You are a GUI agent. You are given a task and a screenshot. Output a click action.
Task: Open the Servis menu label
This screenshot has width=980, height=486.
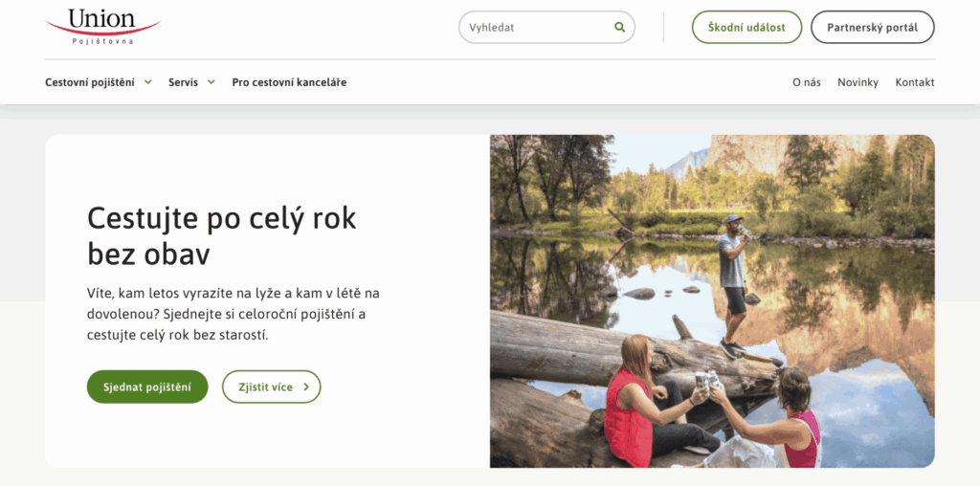point(183,82)
